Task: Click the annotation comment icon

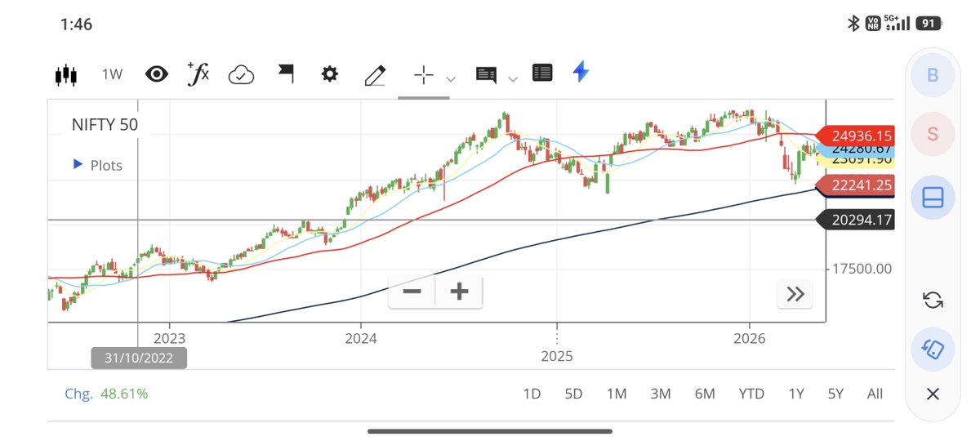Action: [x=486, y=75]
